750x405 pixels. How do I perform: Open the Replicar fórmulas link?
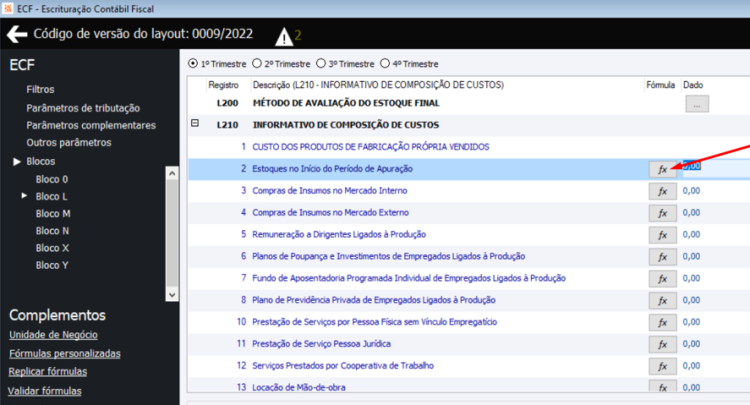(x=48, y=372)
